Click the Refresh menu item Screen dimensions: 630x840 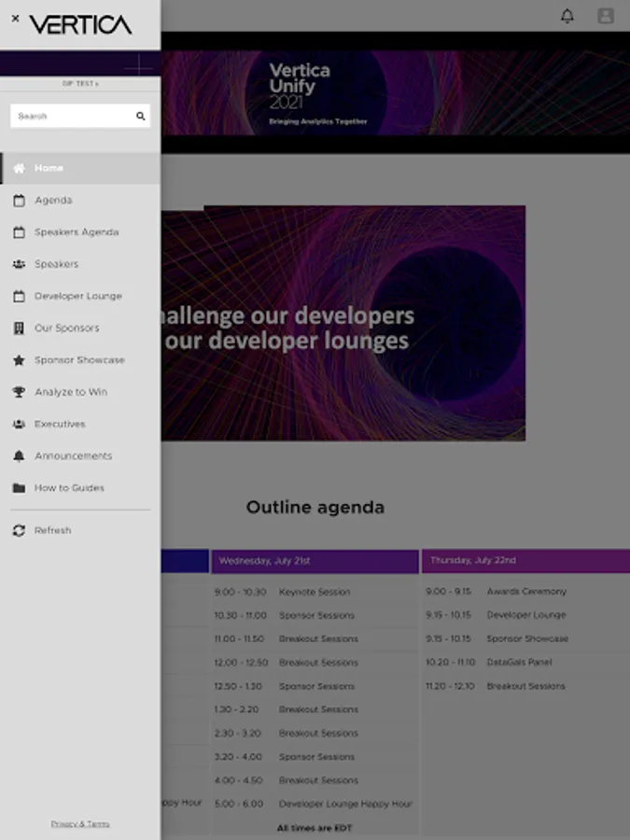80,530
